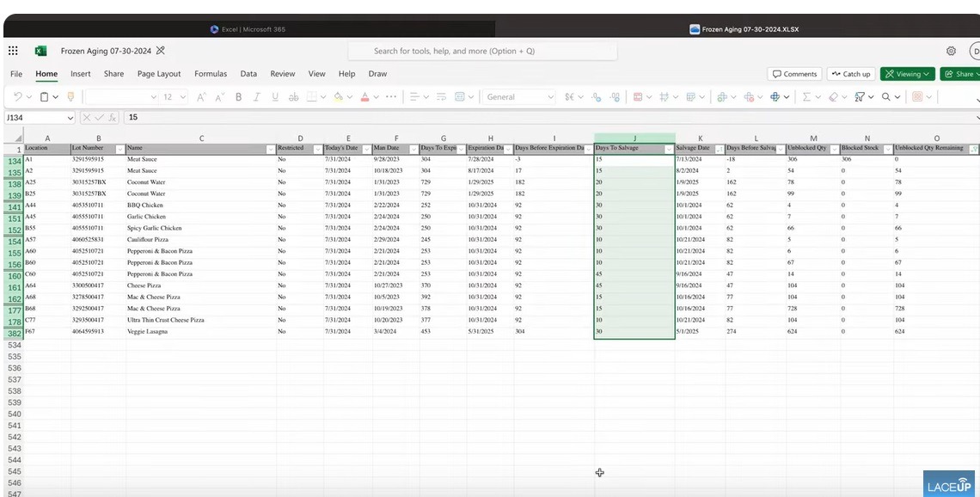Image resolution: width=980 pixels, height=497 pixels.
Task: Click the Share button
Action: 961,75
